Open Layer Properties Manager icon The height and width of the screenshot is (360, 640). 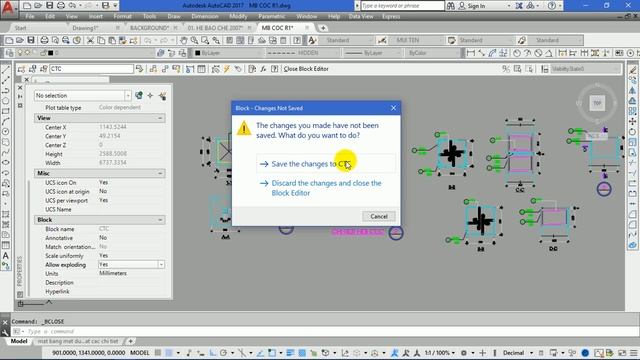pos(9,53)
